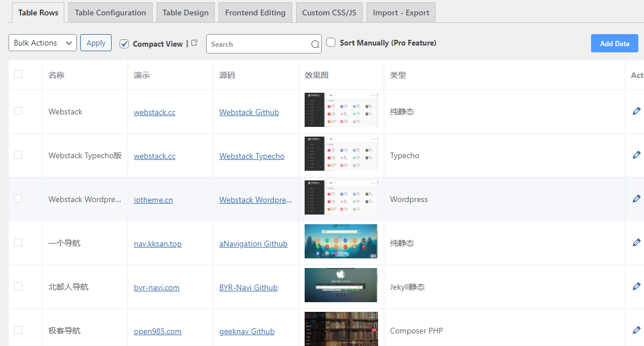Click pencil icon on 北邮人导航 row

tap(637, 287)
